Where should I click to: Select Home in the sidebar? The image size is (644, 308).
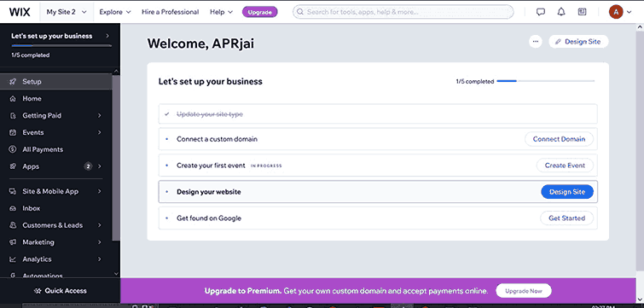pos(55,99)
